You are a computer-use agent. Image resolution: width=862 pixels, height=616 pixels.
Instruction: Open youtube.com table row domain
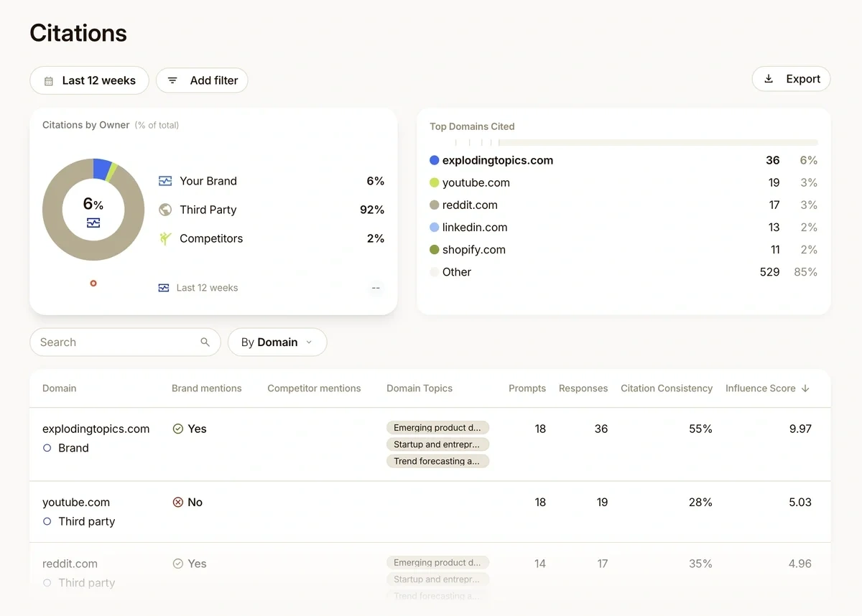(x=76, y=503)
